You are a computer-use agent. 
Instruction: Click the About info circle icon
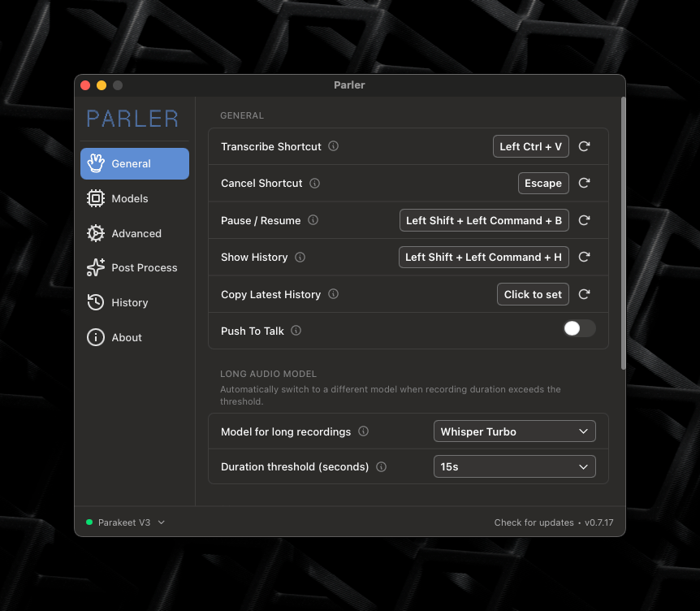pyautogui.click(x=96, y=337)
